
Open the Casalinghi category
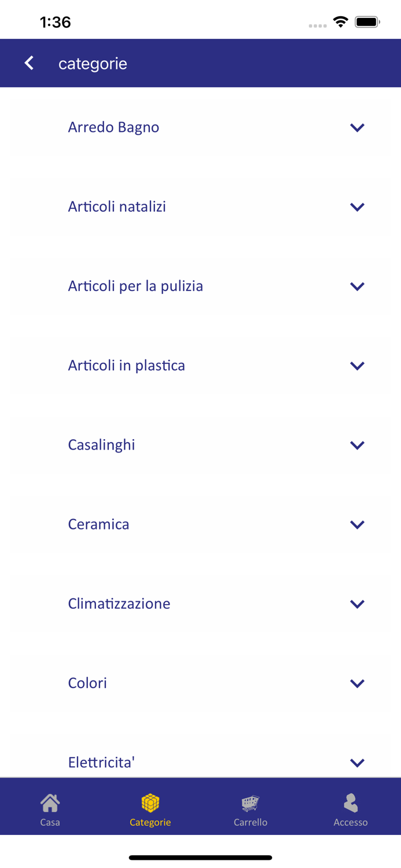pos(200,444)
